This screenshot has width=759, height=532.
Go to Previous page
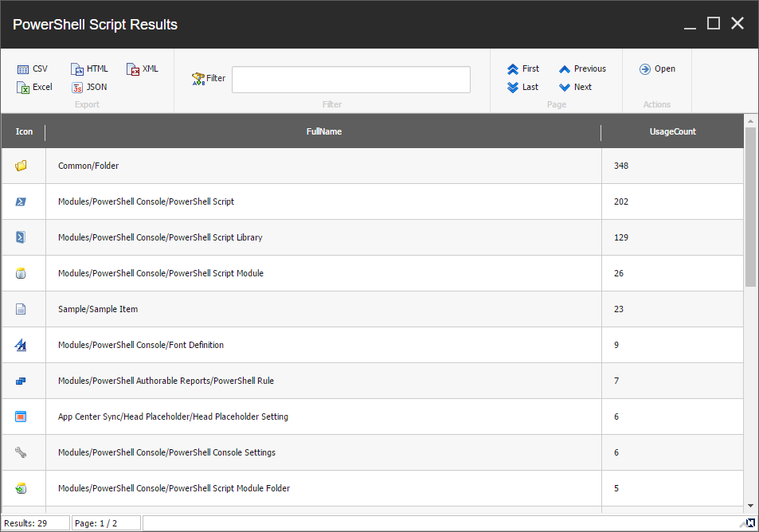point(582,68)
